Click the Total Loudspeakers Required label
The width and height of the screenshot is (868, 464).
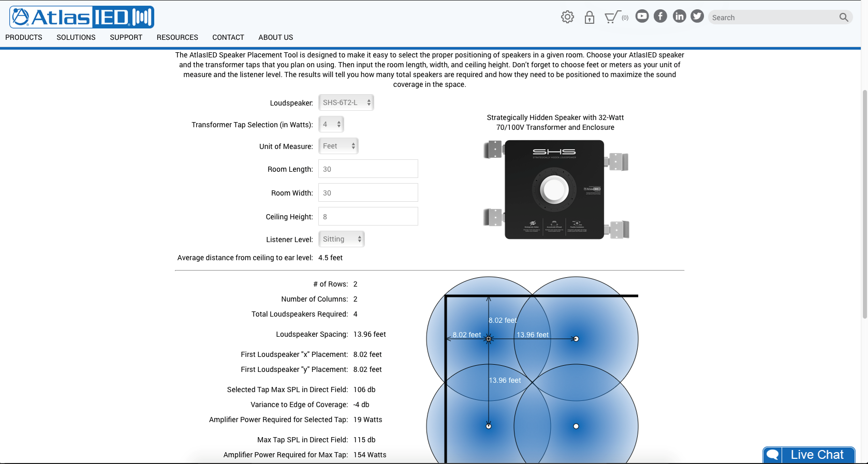pyautogui.click(x=300, y=314)
